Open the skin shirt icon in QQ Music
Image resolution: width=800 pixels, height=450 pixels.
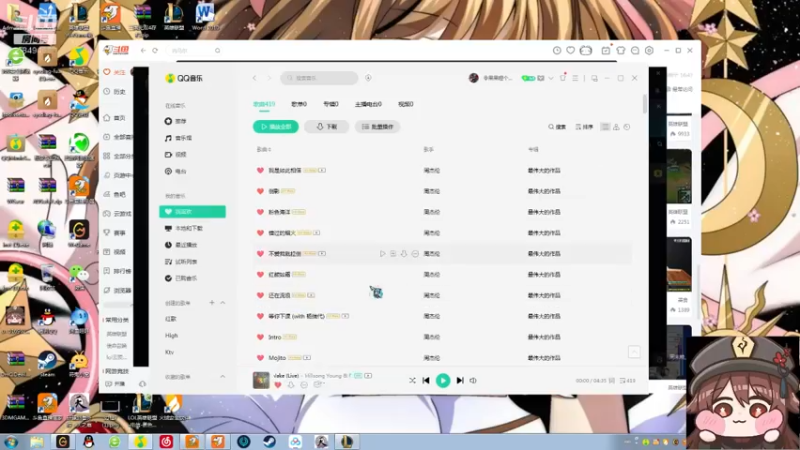point(563,78)
